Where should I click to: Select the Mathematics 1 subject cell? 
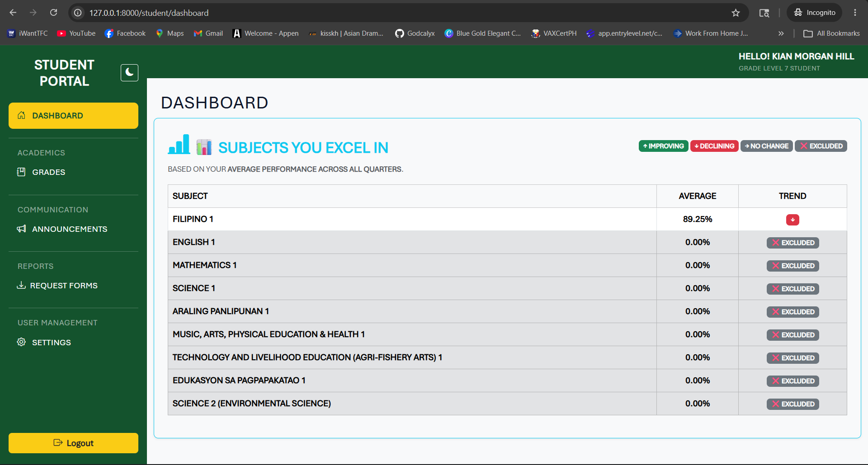[412, 265]
